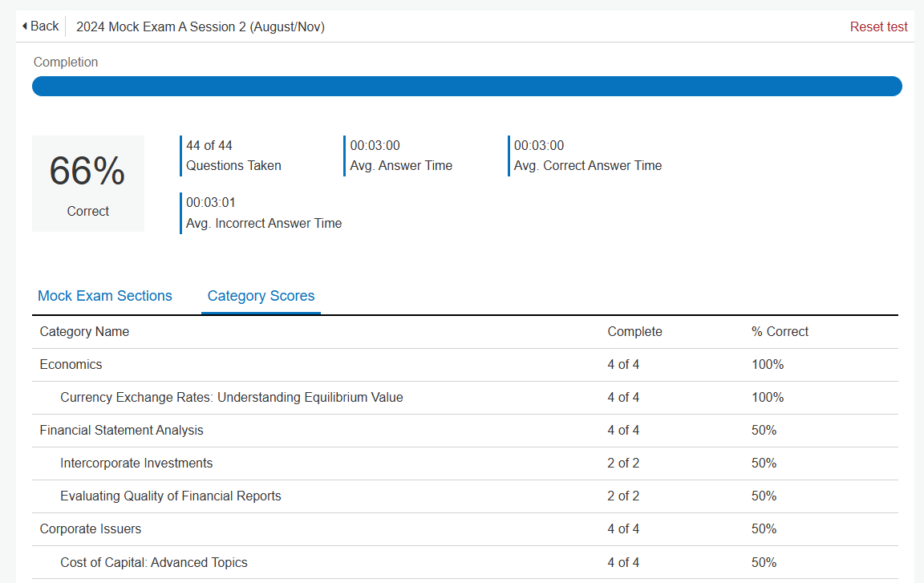The width and height of the screenshot is (924, 583).
Task: Open the Economics category row
Action: (x=465, y=365)
